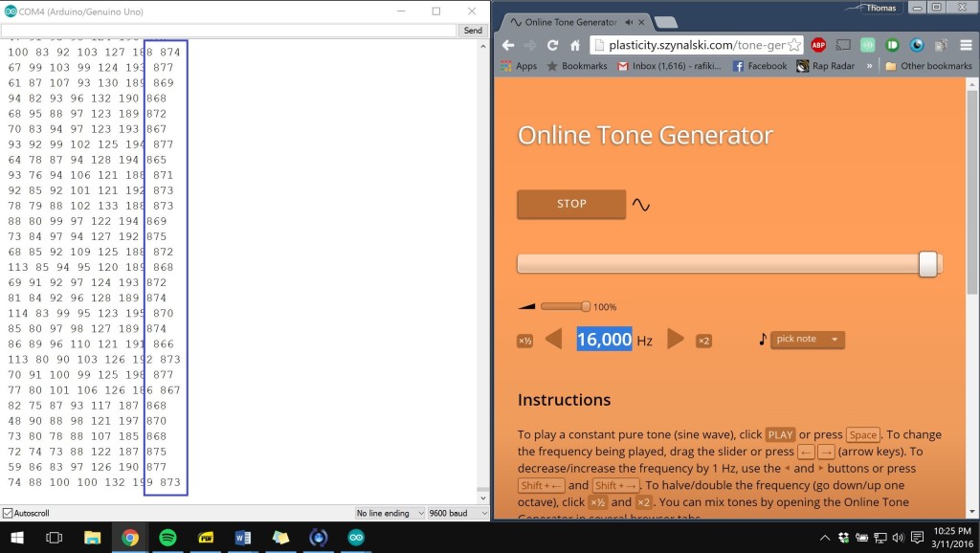Open the 'pick note' dropdown
This screenshot has height=553, width=980.
tap(808, 340)
